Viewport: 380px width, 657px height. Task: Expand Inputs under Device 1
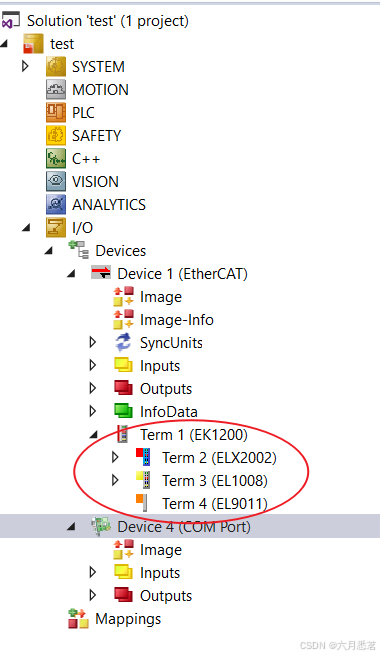pyautogui.click(x=93, y=365)
